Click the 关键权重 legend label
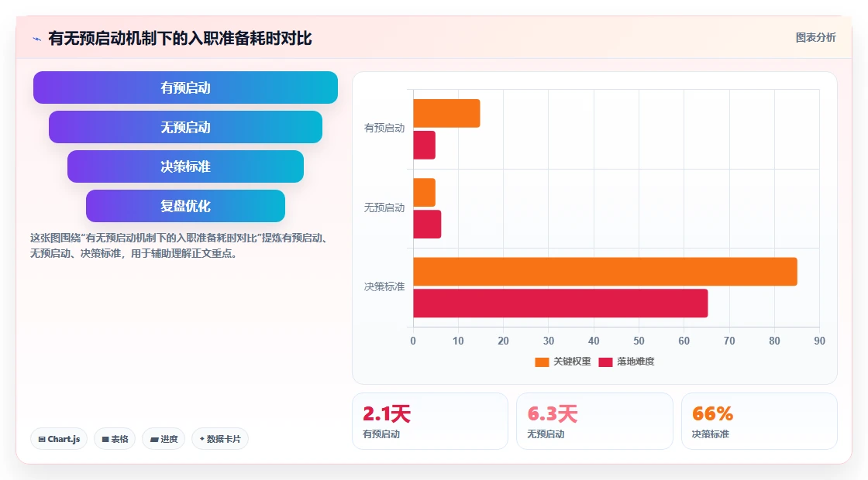The height and width of the screenshot is (480, 868). (x=573, y=362)
